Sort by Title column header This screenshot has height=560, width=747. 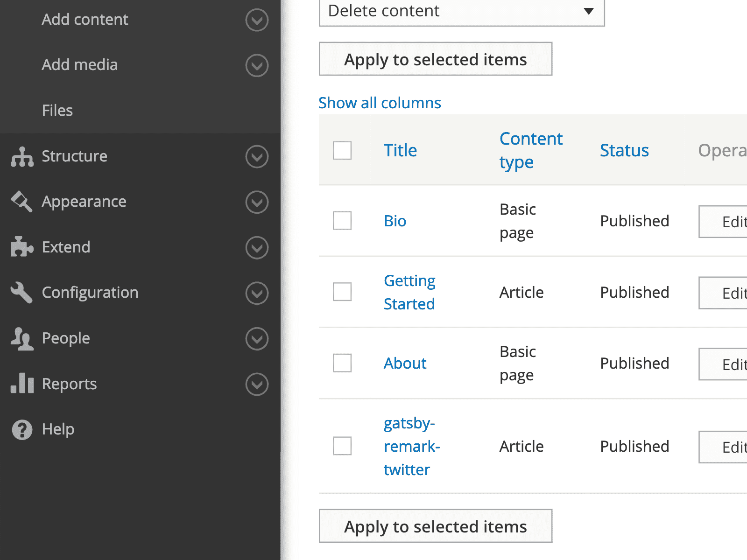pos(400,150)
